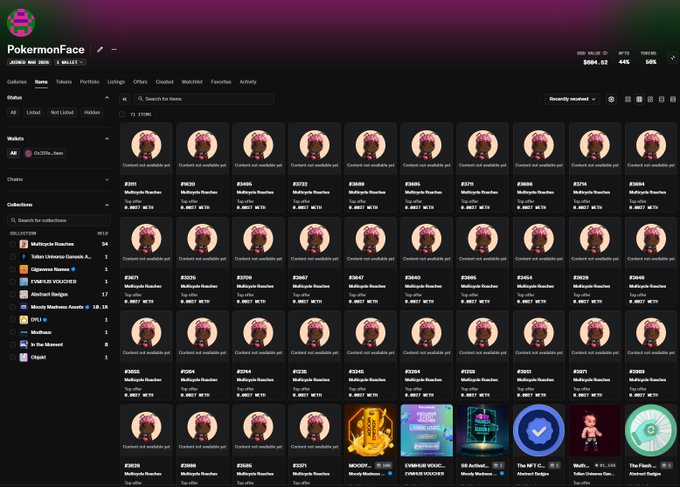The height and width of the screenshot is (487, 680).
Task: Click the Objekt collection icon
Action: 24,357
